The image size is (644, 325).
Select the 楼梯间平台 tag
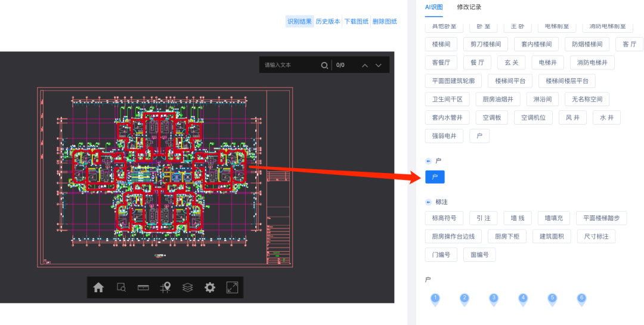pos(510,81)
